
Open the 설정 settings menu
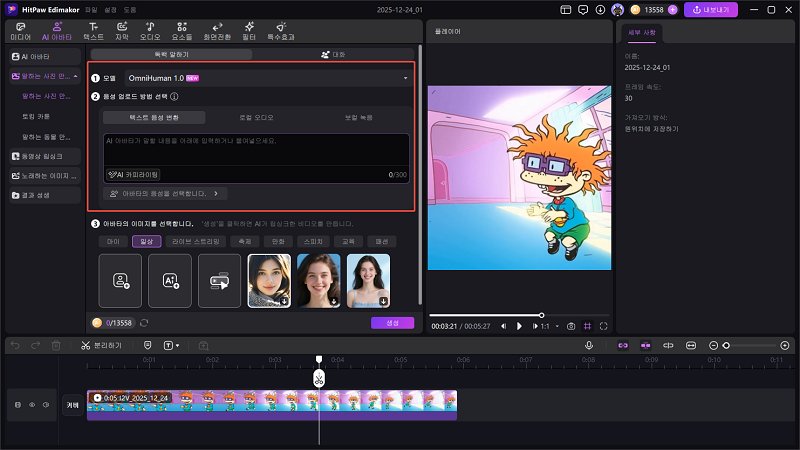tap(110, 10)
